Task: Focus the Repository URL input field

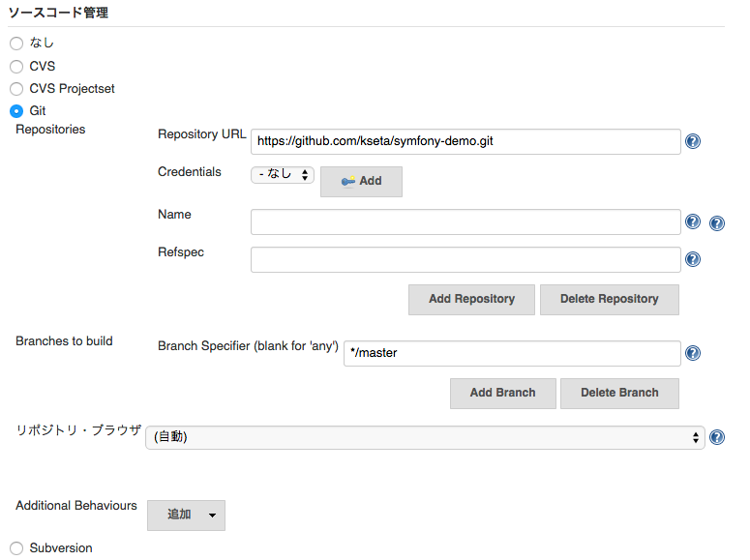Action: [x=465, y=141]
